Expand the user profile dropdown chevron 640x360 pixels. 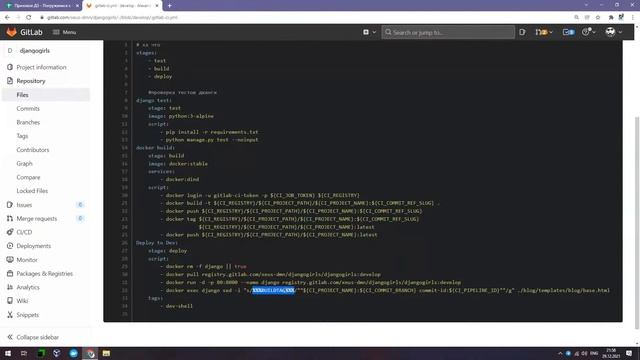[x=620, y=32]
